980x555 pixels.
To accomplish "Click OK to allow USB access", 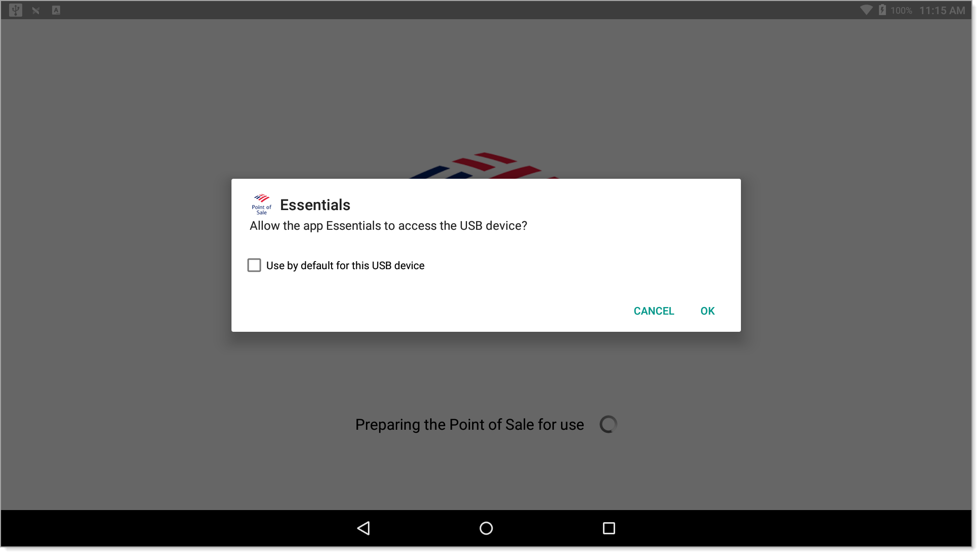I will [708, 310].
